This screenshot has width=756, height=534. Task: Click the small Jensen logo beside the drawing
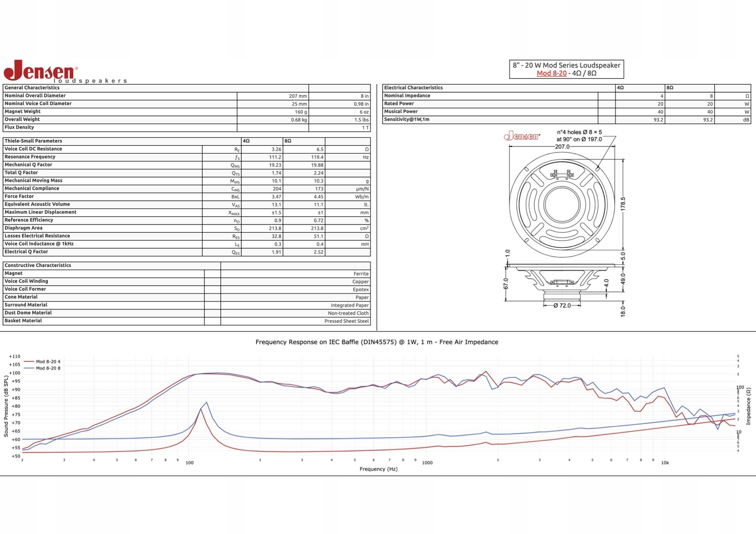click(522, 136)
